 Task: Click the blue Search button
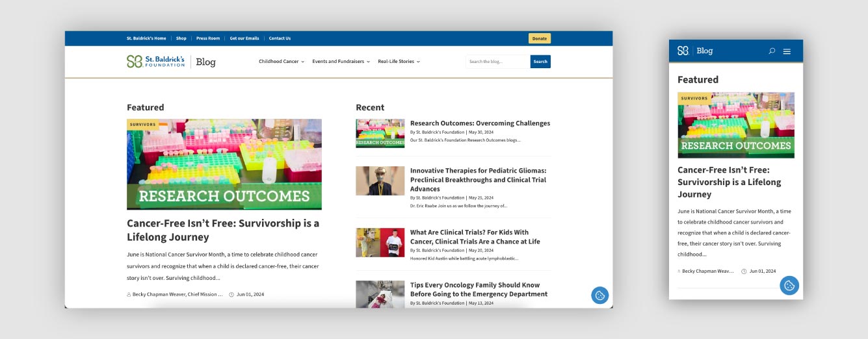click(x=540, y=62)
